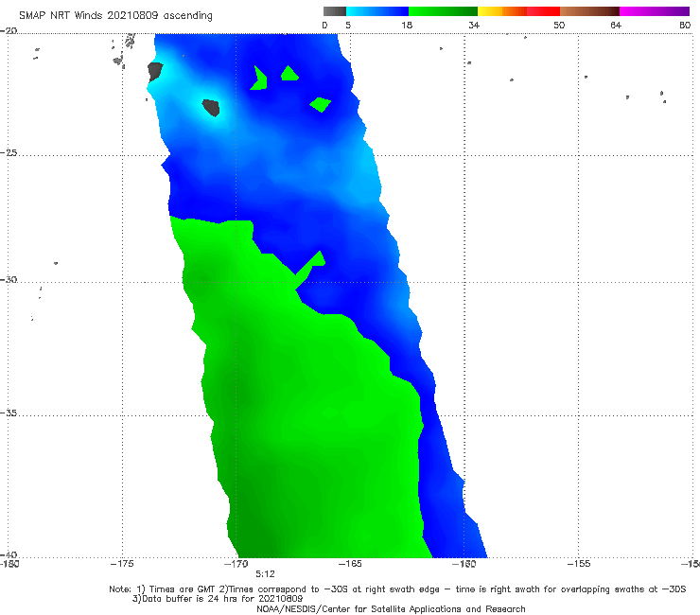
Task: Click the '-165' longitude axis label
Action: [x=350, y=564]
